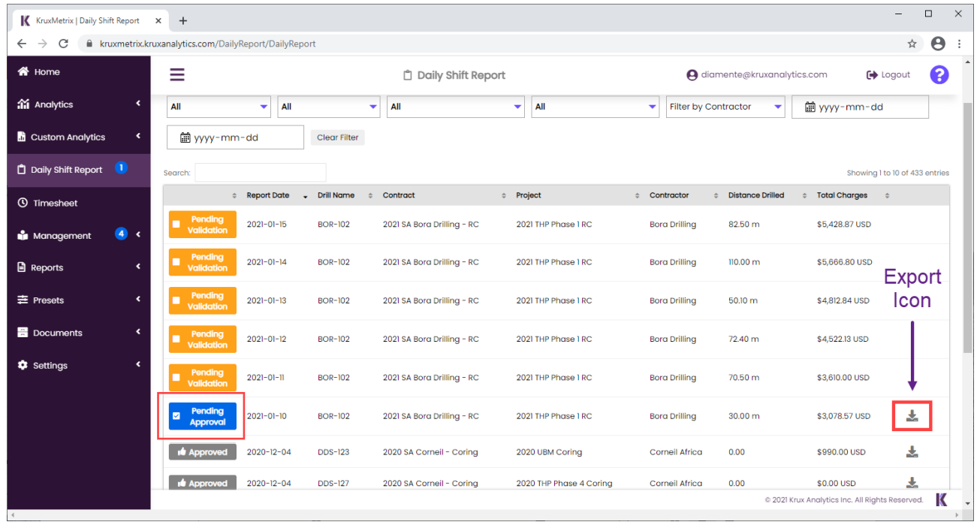Expand the Documents submenu chevron
Viewport: 980px width, 528px height.
[138, 332]
